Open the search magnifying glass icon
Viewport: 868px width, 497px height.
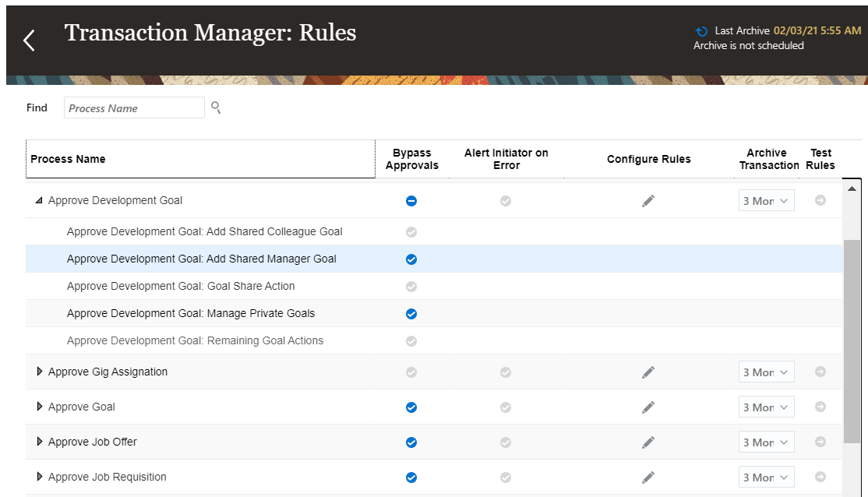215,108
